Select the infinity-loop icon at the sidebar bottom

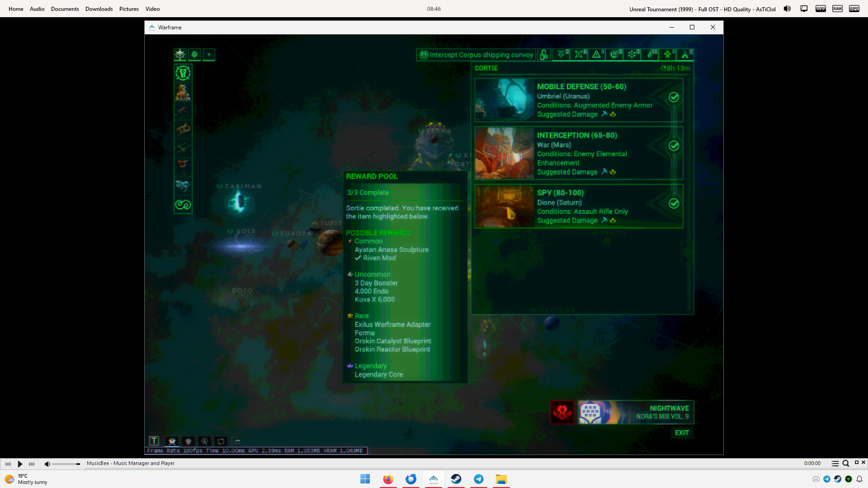(x=183, y=205)
